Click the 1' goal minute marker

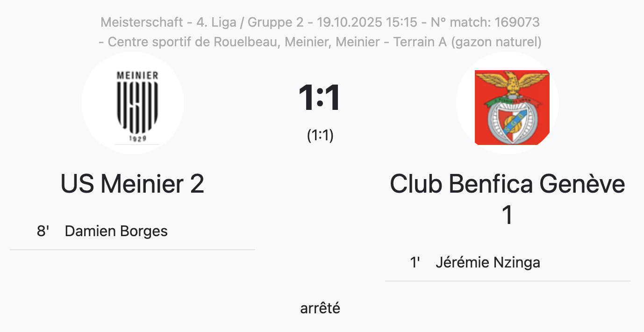(415, 263)
